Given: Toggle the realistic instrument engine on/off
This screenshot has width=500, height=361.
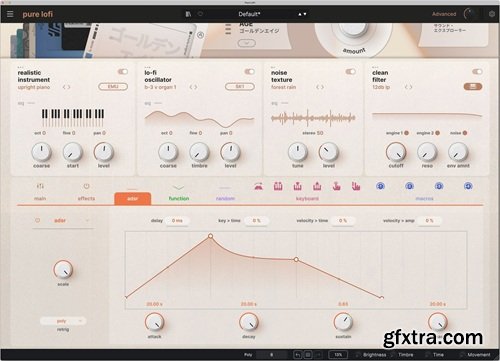Looking at the screenshot, I should [x=123, y=72].
